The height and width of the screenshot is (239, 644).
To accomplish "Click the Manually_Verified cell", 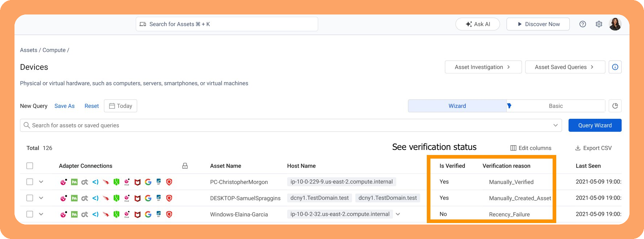I will [x=511, y=182].
